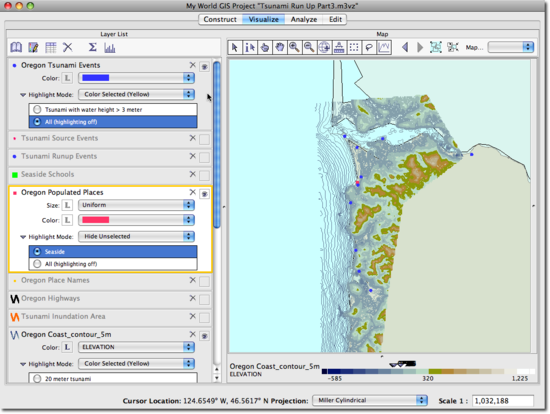This screenshot has height=414, width=550.
Task: Remove the Tsunami Source Events layer
Action: (x=193, y=138)
